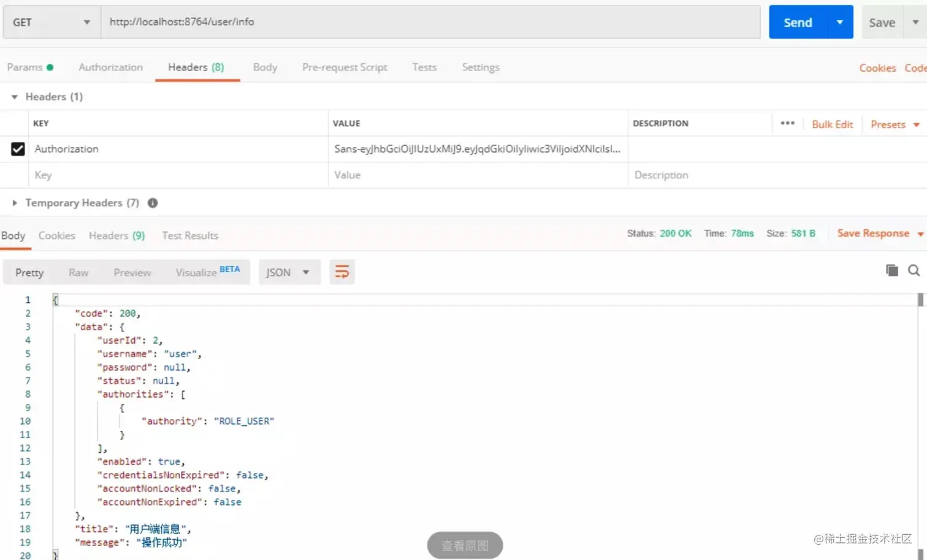Collapse the Headers (1) section

click(x=15, y=97)
